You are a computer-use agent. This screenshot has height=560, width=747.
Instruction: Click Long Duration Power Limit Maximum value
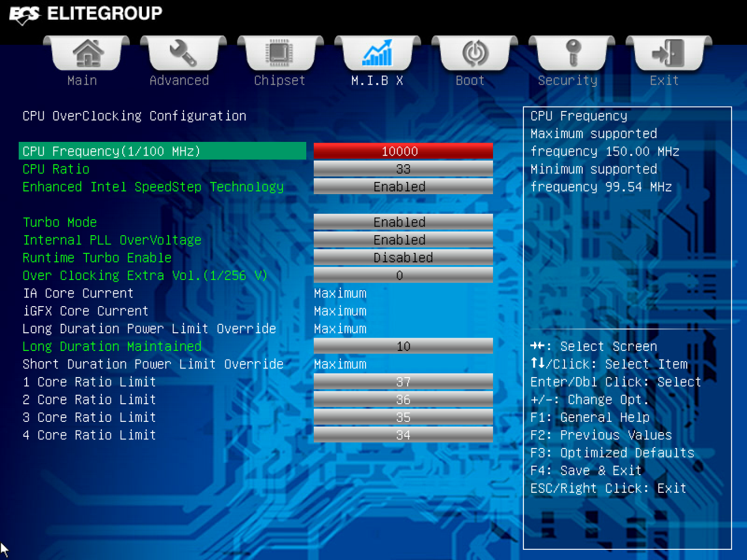pos(340,329)
